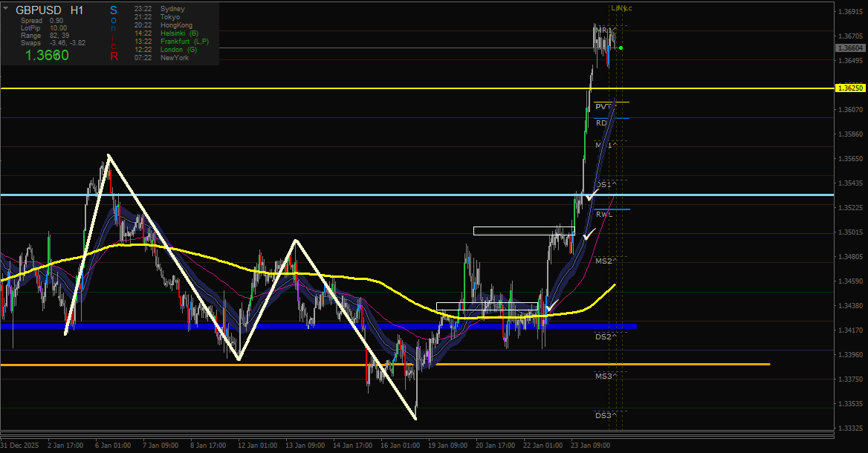Select the Range 82, 39 readout
The image size is (868, 453).
[45, 36]
